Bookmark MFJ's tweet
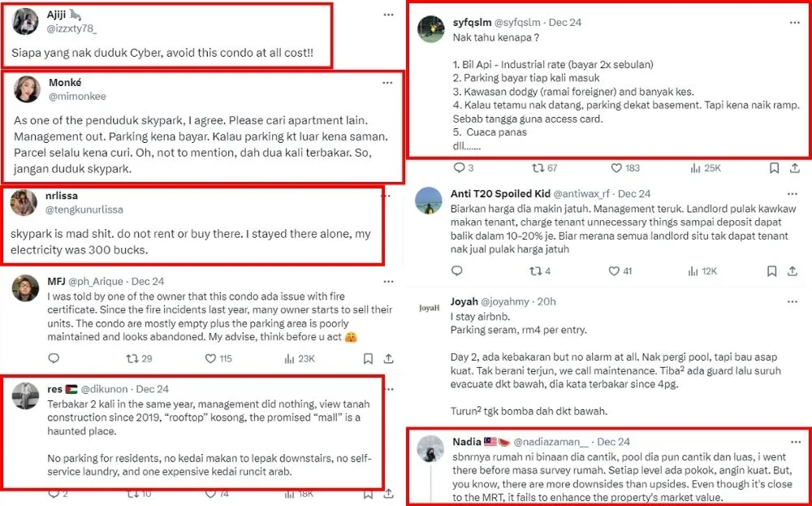The width and height of the screenshot is (812, 506). pyautogui.click(x=368, y=358)
